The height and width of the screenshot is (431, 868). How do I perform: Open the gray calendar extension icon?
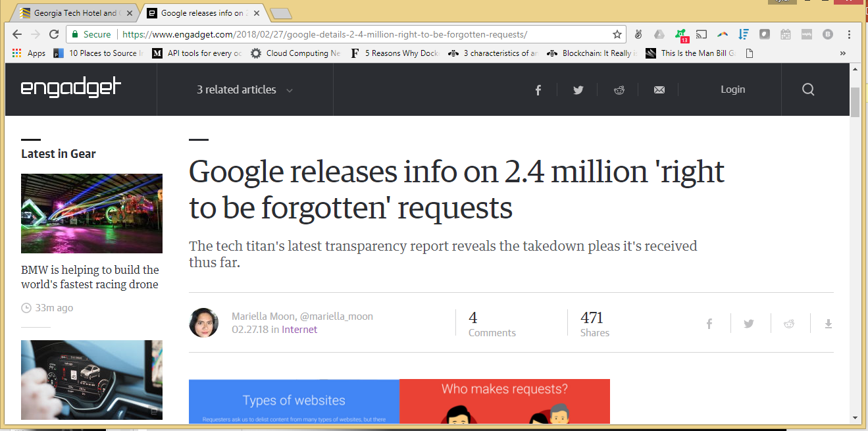click(785, 34)
